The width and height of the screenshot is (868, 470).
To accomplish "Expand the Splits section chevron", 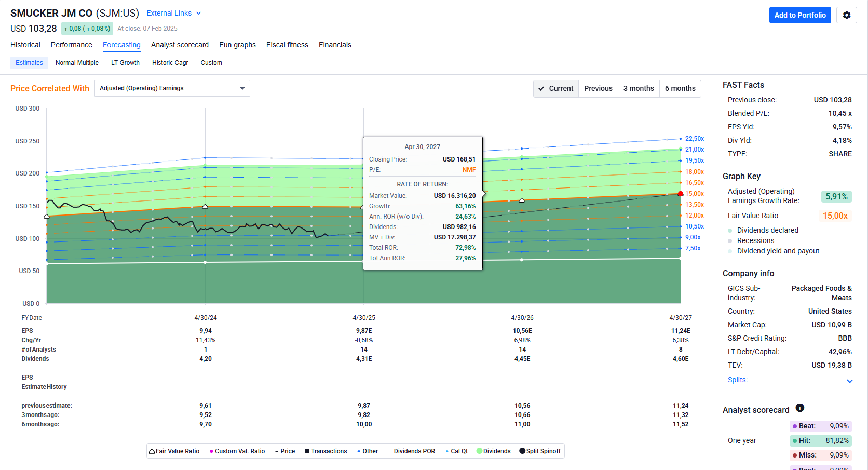I will coord(849,381).
